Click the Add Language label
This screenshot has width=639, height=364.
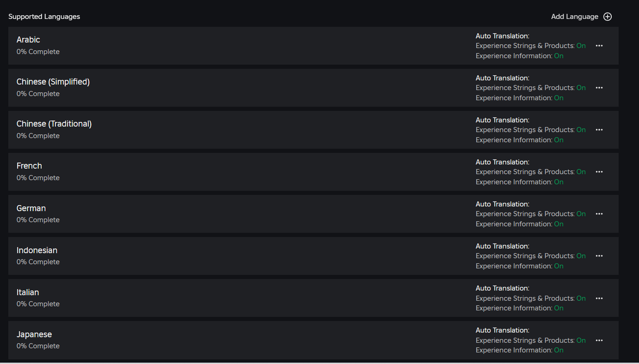(574, 17)
